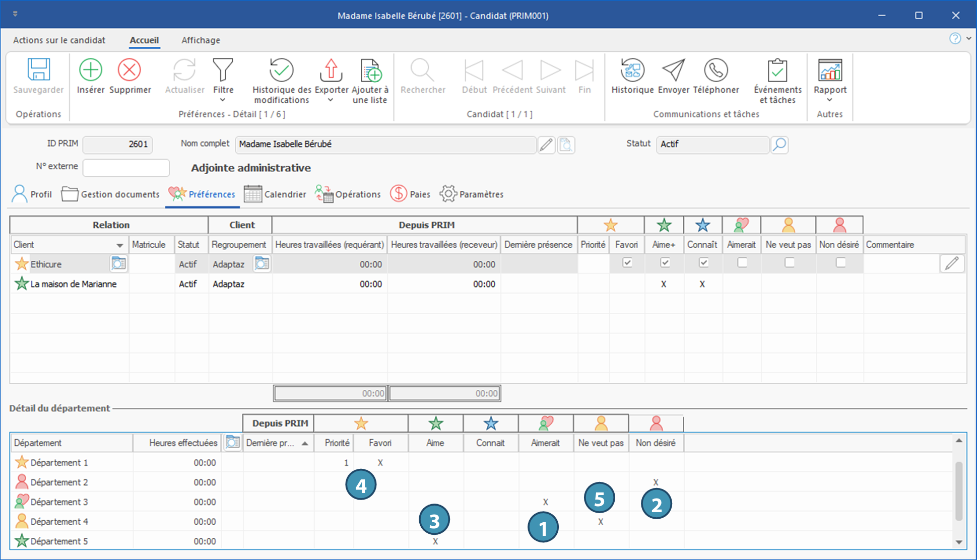Image resolution: width=977 pixels, height=560 pixels.
Task: Click the Envoyer paper plane icon
Action: (x=673, y=70)
